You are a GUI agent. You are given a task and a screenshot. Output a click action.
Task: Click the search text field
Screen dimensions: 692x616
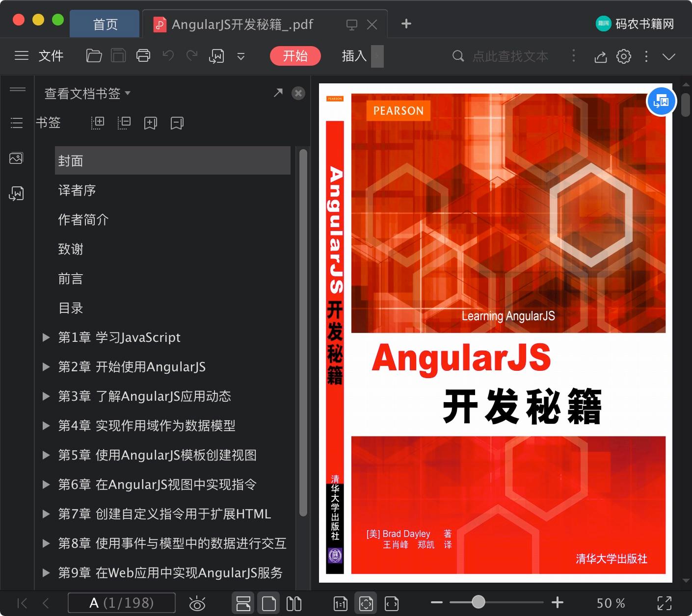click(510, 56)
